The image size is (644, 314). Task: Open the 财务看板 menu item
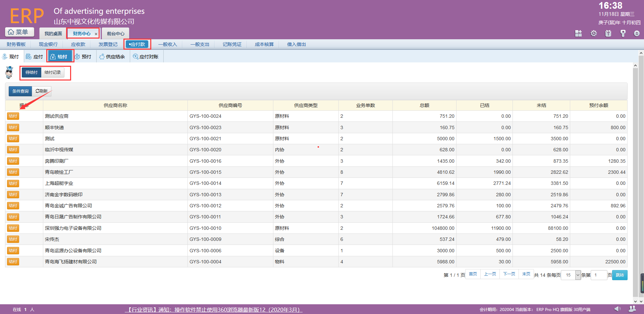(16, 44)
